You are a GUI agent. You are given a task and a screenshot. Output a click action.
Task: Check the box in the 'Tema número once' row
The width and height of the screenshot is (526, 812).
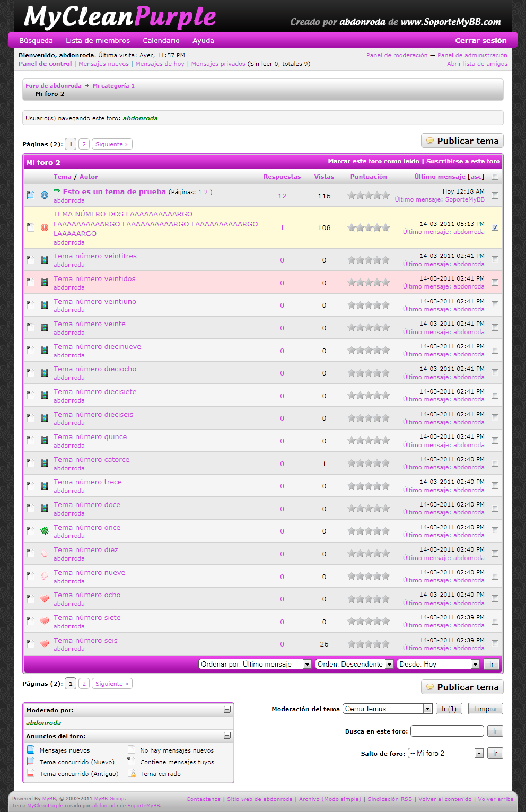point(495,531)
